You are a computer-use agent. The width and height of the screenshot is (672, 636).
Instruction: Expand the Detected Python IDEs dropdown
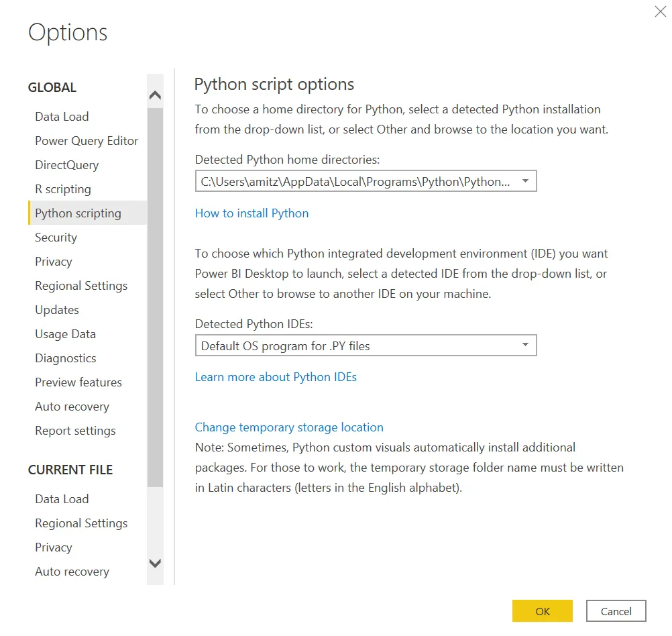[x=525, y=346]
